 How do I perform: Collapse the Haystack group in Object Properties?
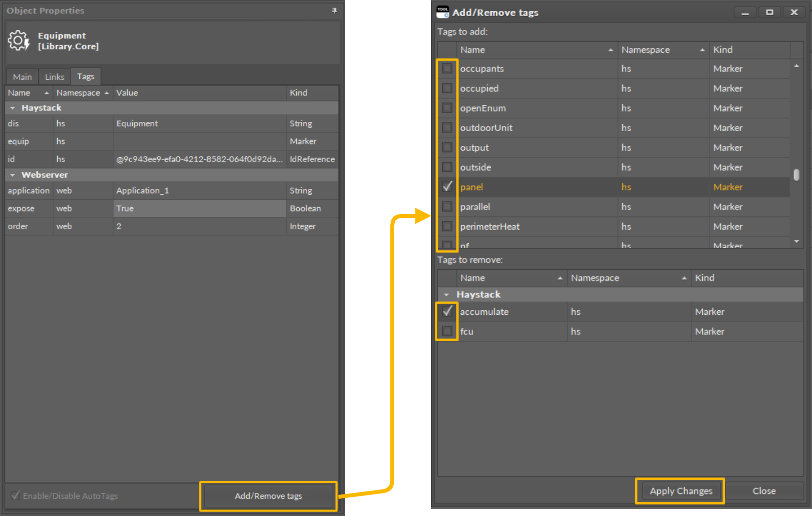pos(13,108)
